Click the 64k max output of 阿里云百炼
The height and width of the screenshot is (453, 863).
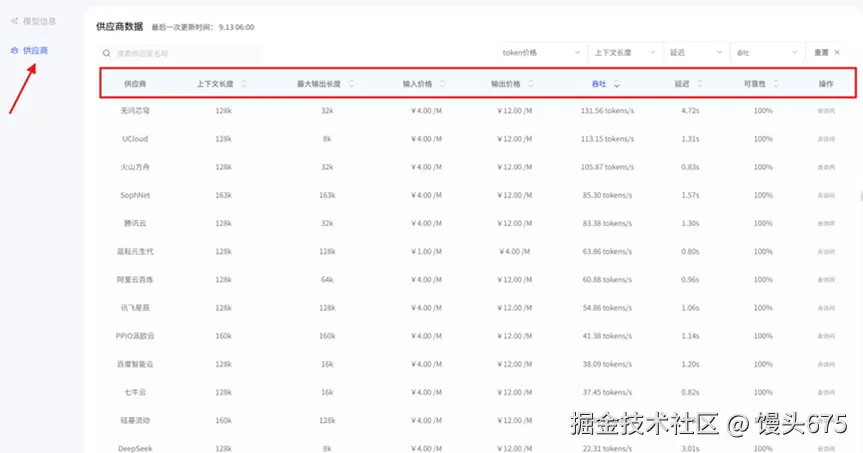click(327, 280)
